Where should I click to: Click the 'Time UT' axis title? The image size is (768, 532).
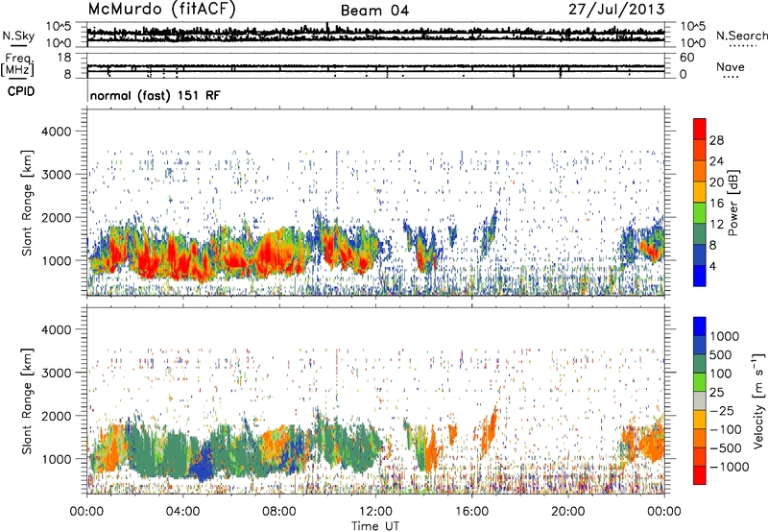point(375,525)
